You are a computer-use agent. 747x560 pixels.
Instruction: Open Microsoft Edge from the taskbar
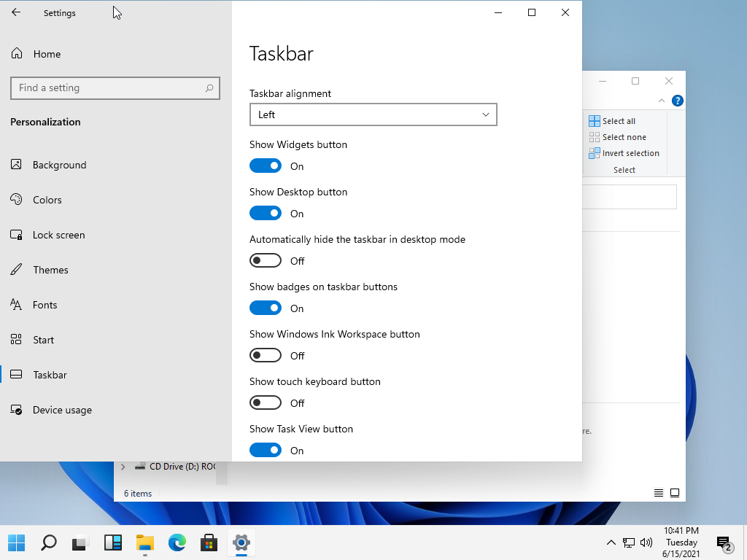click(x=177, y=542)
